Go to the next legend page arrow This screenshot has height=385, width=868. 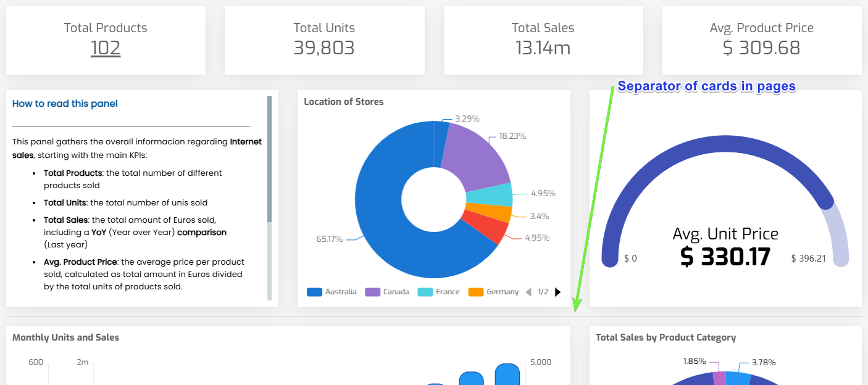tap(558, 292)
